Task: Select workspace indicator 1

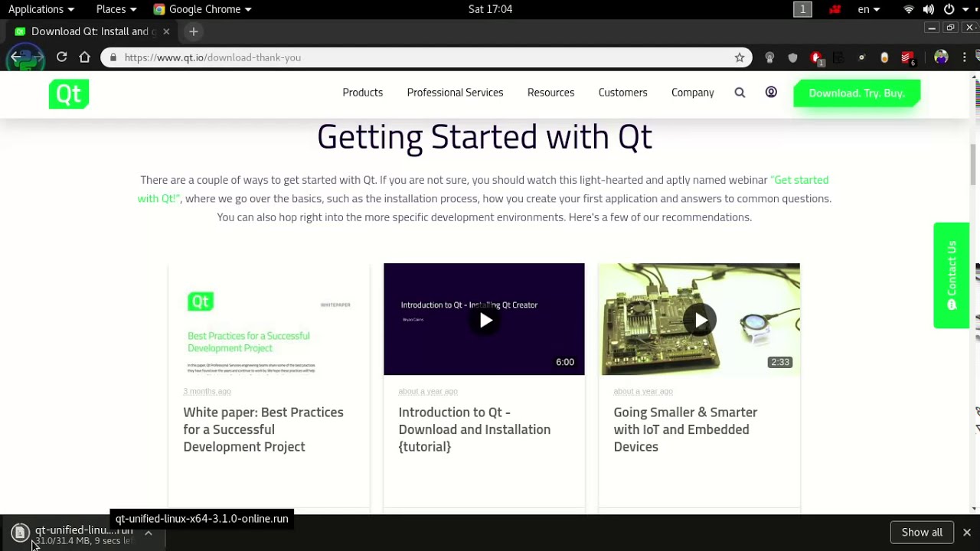Action: (x=802, y=9)
